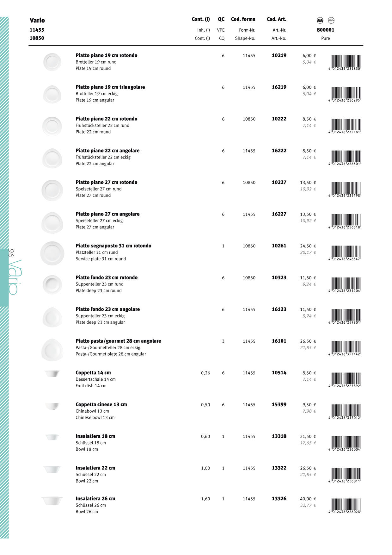The height and width of the screenshot is (555, 392).
Task: Open the Piatto piano 19 cm rotondo image
Action: [52, 62]
